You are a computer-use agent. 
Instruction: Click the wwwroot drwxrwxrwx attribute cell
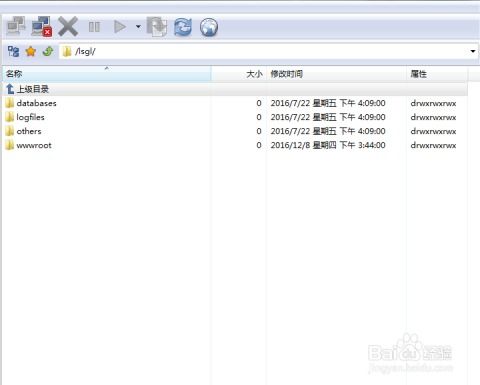433,145
